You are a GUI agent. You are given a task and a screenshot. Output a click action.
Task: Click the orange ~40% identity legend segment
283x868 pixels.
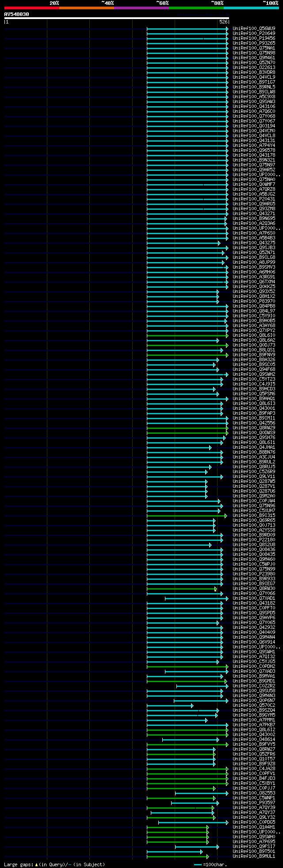[x=87, y=8]
